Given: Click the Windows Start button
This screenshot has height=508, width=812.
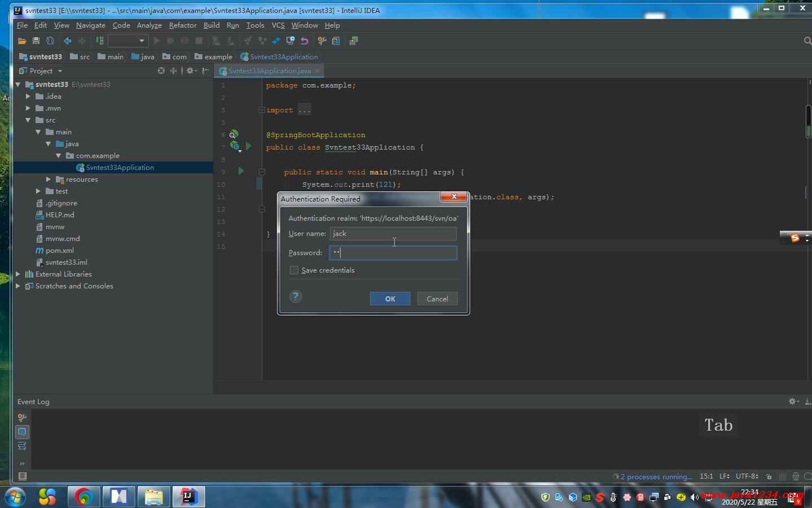Looking at the screenshot, I should pyautogui.click(x=15, y=497).
